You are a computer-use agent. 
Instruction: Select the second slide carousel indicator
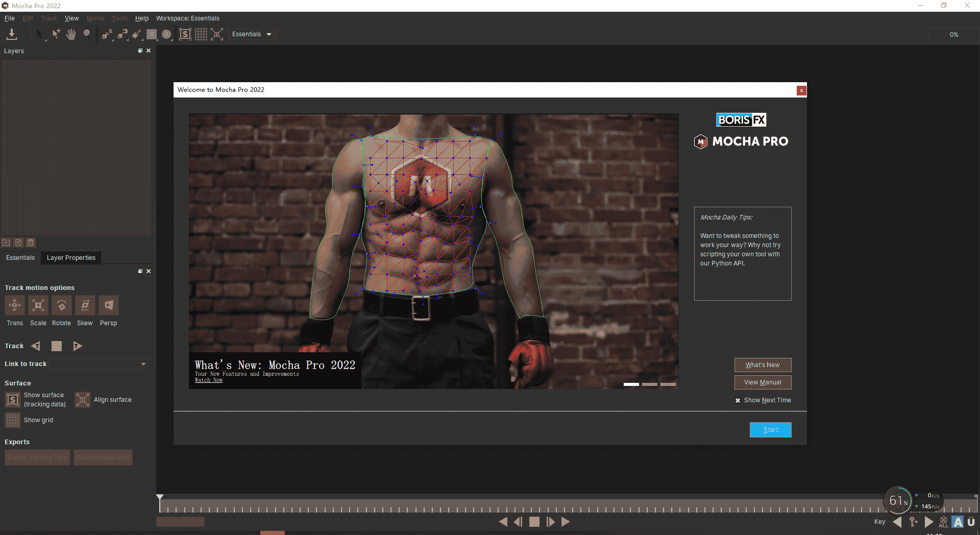tap(650, 384)
